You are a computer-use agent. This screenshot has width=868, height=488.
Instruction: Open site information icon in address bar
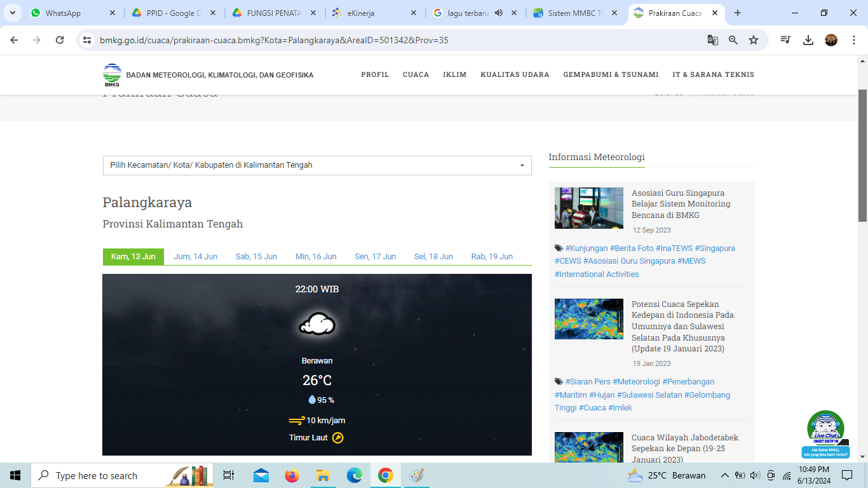tap(88, 40)
